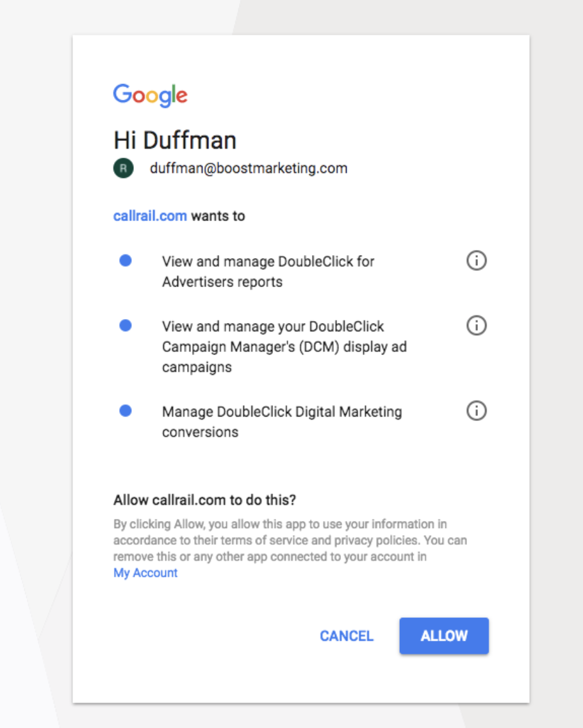Open the callrail.com link
583x728 pixels.
tap(150, 216)
